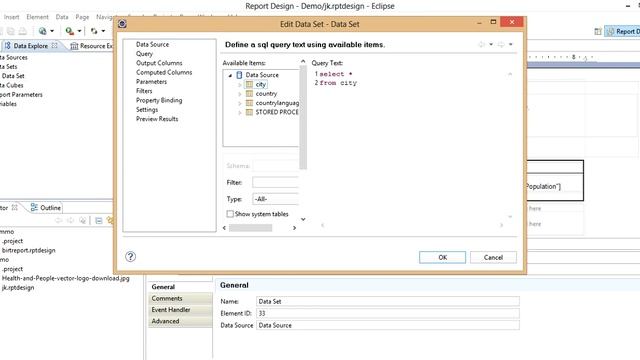640x360 pixels.
Task: Click the green run icon in Eclipse toolbar
Action: point(69,31)
